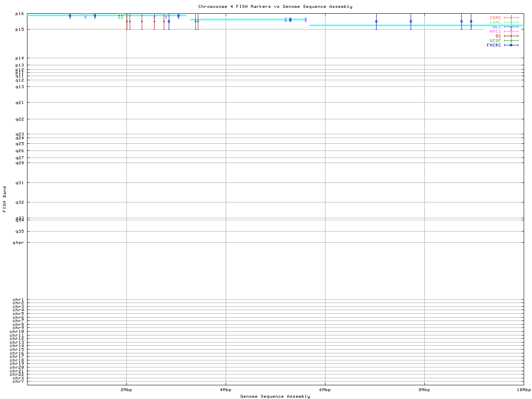This screenshot has height=399, width=532.
Task: Click the UCSF legend entry
Action: coord(495,41)
